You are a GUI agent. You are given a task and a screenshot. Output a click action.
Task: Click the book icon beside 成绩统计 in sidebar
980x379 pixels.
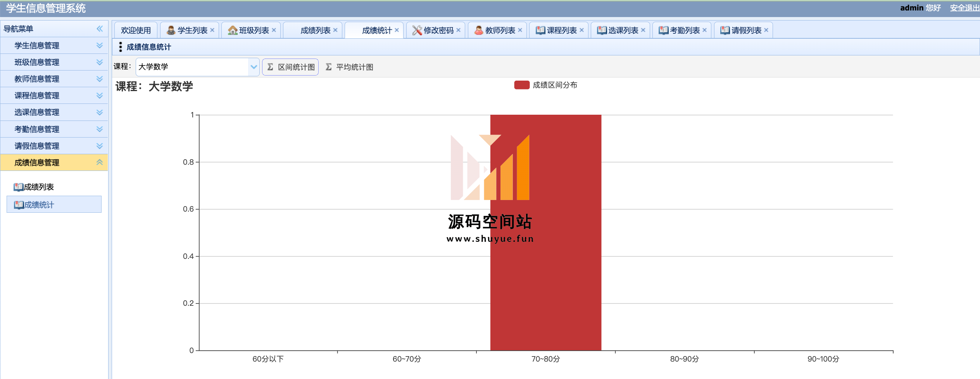click(x=19, y=205)
